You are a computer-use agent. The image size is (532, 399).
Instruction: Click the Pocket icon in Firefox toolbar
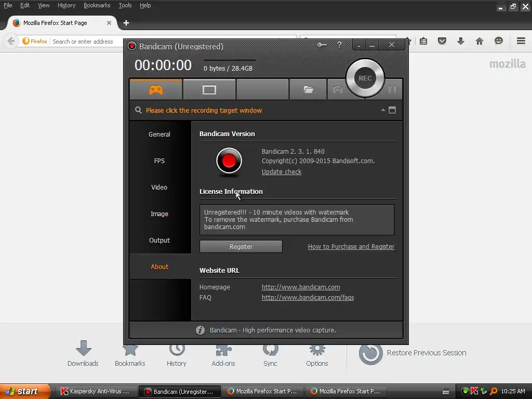[442, 42]
